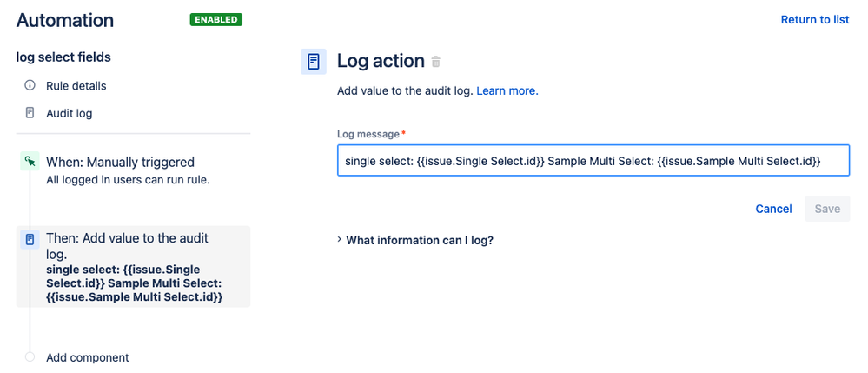Expand the What information can I log chevron
The height and width of the screenshot is (373, 868).
[340, 241]
